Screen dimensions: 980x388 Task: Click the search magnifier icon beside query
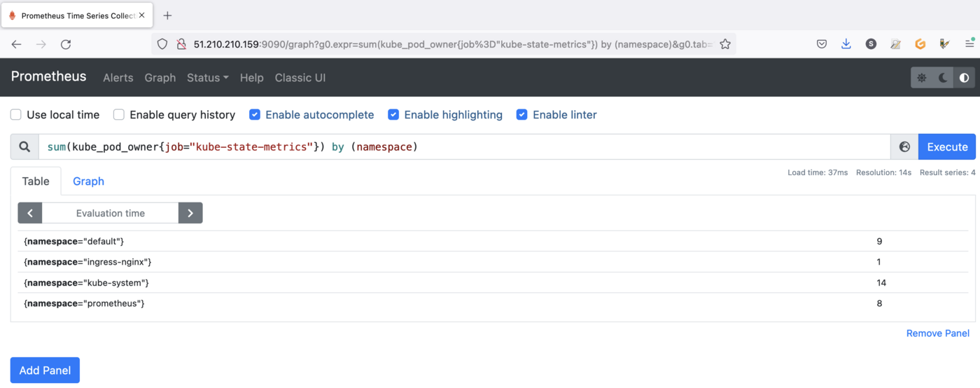[x=24, y=147]
